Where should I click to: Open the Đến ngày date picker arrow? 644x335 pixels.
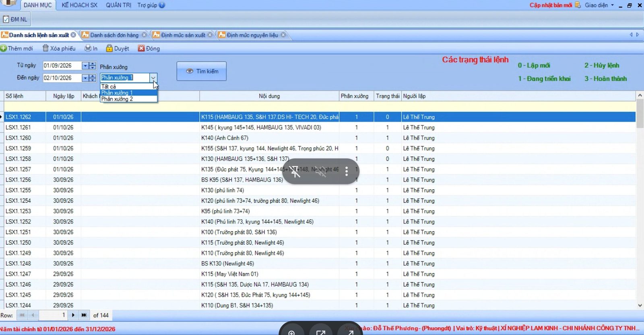click(x=85, y=78)
